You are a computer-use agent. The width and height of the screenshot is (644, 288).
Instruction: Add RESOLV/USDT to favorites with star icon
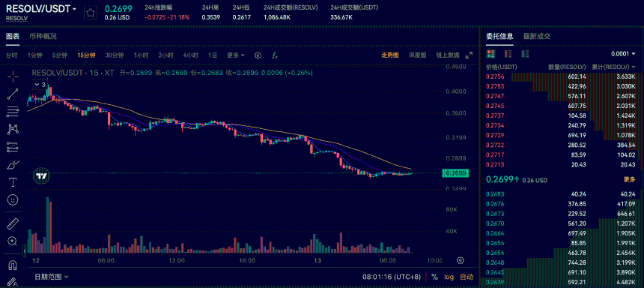[91, 12]
